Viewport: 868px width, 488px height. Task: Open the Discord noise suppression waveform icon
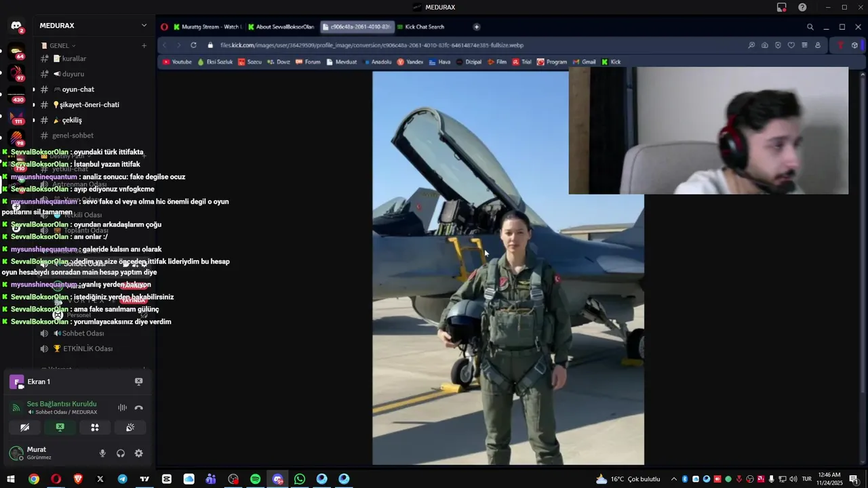122,407
